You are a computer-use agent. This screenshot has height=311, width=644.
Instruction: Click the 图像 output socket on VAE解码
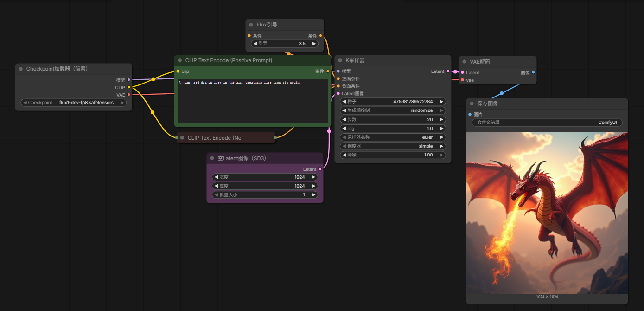[x=533, y=72]
